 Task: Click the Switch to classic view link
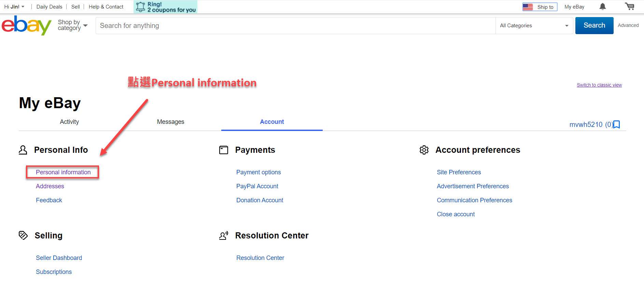click(x=599, y=85)
